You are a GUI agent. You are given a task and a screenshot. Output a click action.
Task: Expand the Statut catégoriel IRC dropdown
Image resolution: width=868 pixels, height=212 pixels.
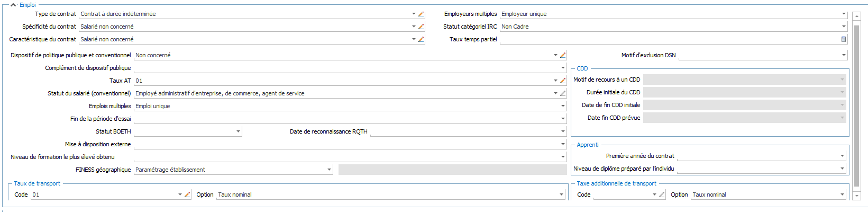click(x=843, y=26)
